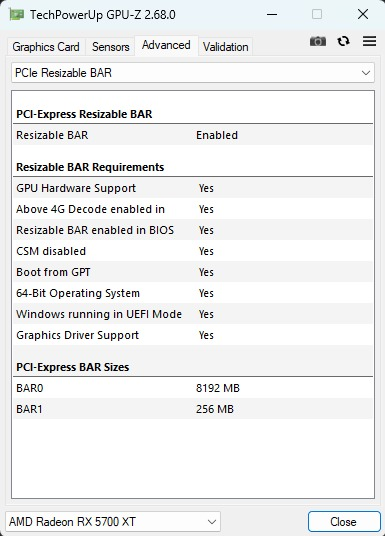The width and height of the screenshot is (385, 536).
Task: Open the hamburger menu icon
Action: 370,41
